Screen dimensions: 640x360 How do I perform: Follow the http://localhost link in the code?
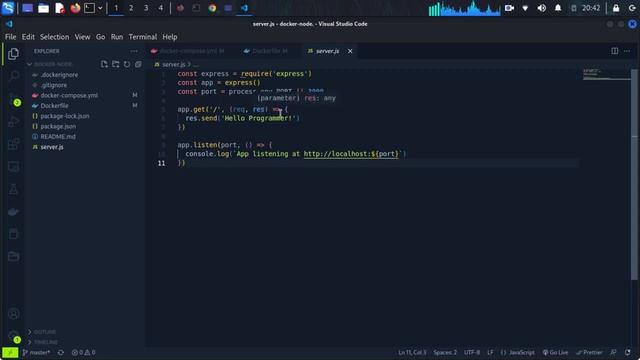pyautogui.click(x=351, y=154)
